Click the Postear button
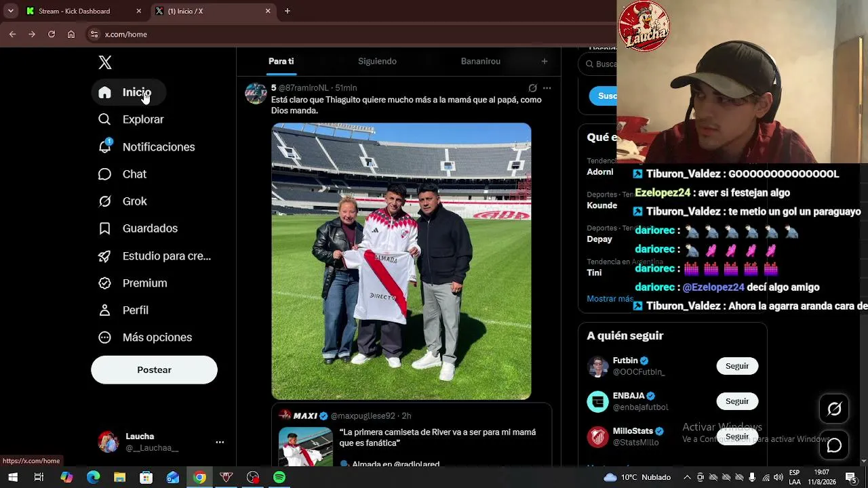The height and width of the screenshot is (488, 868). (x=154, y=370)
